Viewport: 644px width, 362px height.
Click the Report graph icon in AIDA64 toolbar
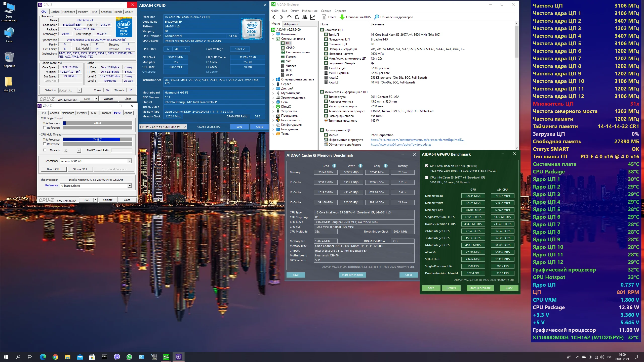point(313,17)
